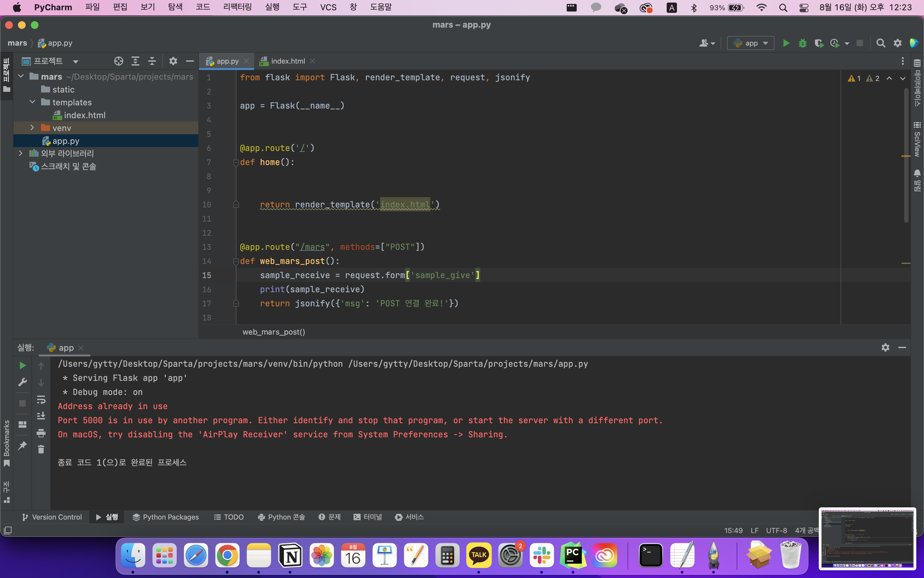
Task: Open the Python Packages tool window
Action: 166,517
